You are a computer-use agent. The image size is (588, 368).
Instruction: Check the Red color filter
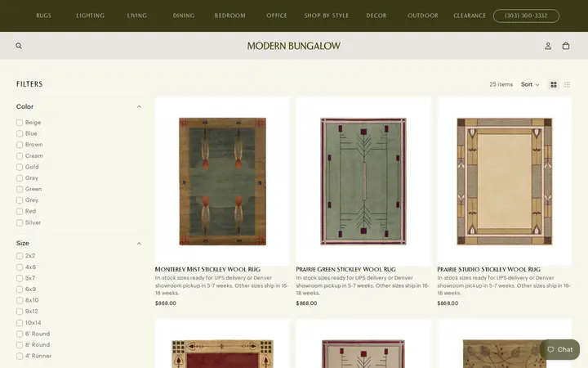[20, 212]
